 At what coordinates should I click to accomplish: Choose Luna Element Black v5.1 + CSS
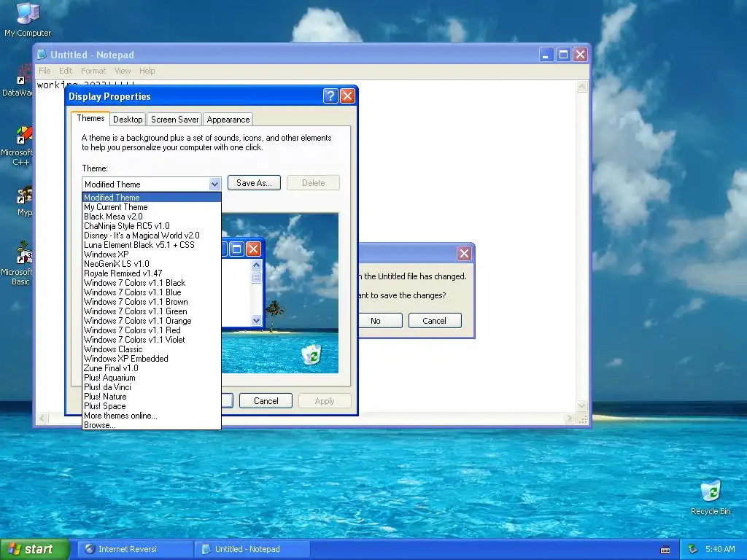click(152, 245)
